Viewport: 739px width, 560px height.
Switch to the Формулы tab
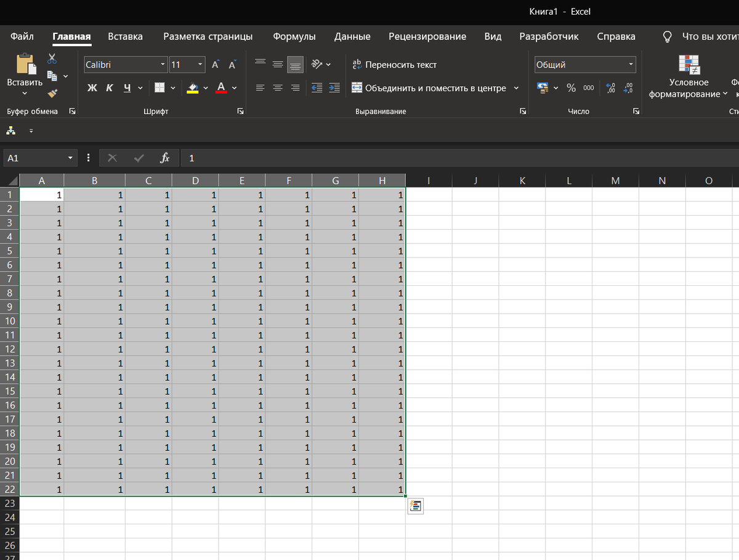[294, 36]
